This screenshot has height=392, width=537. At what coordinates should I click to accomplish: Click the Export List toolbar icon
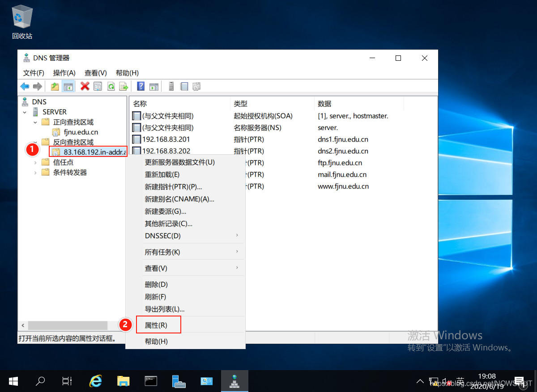124,86
